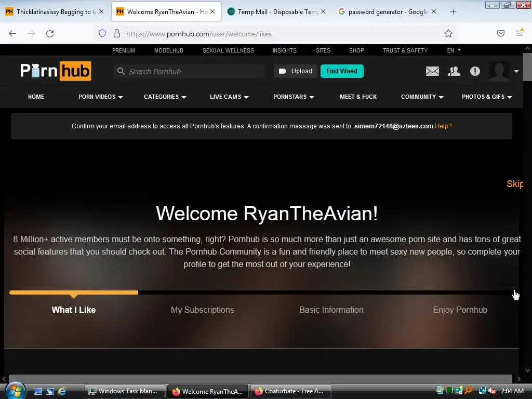Save the page with the Pocket icon
Viewport: 532px width, 399px height.
(500, 33)
